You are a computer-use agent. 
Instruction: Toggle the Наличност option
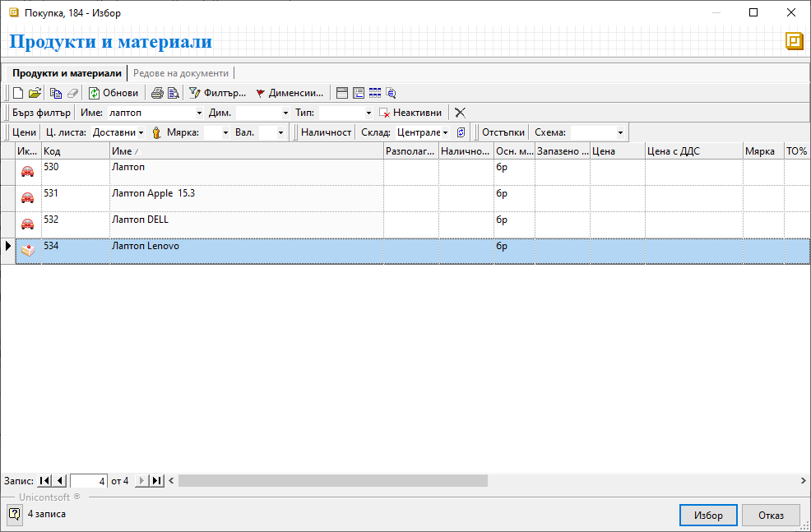tap(326, 132)
